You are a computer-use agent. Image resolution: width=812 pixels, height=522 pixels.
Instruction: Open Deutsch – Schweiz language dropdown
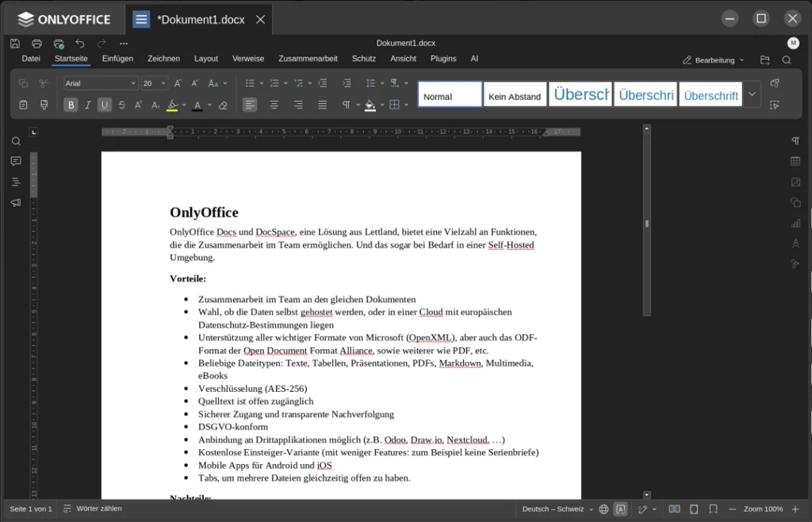(x=557, y=509)
